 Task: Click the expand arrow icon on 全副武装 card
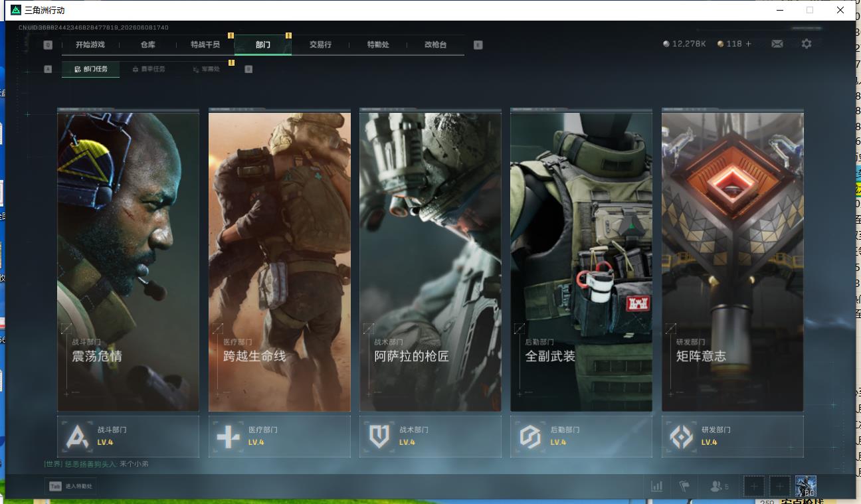click(520, 328)
